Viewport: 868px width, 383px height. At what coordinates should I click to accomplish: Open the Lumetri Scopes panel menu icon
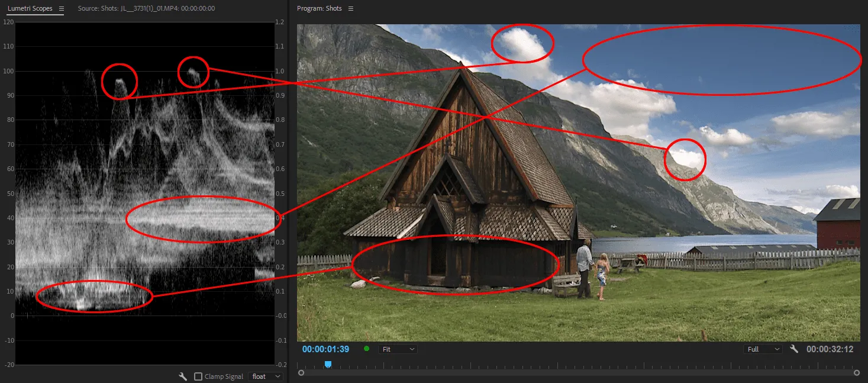60,9
